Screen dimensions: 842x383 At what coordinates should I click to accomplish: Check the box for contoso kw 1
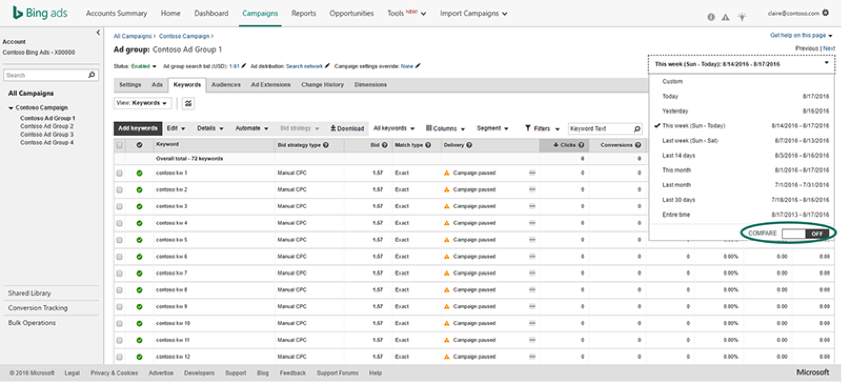[x=119, y=174]
